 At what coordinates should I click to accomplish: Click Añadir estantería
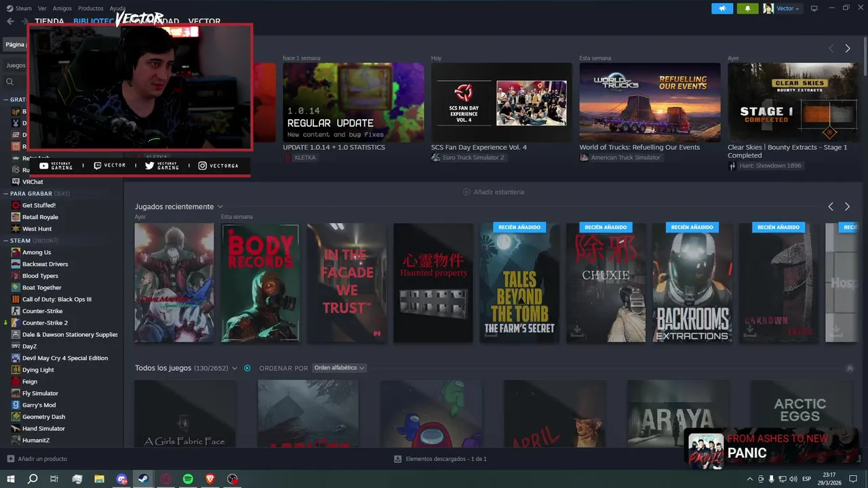[493, 192]
